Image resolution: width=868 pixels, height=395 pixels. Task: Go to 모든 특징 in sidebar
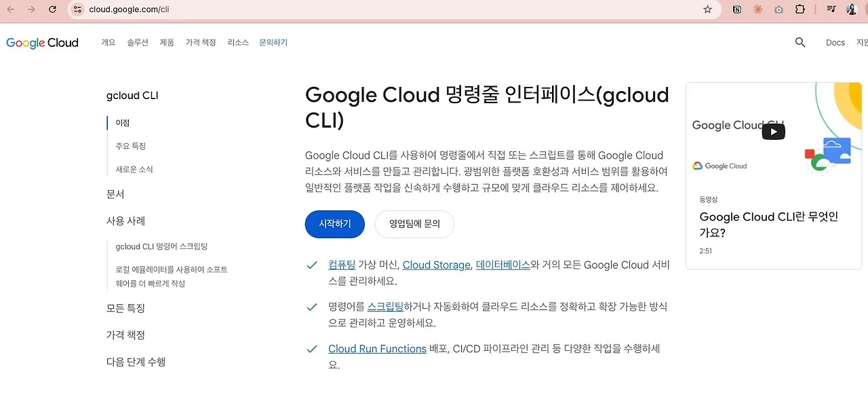(x=126, y=308)
